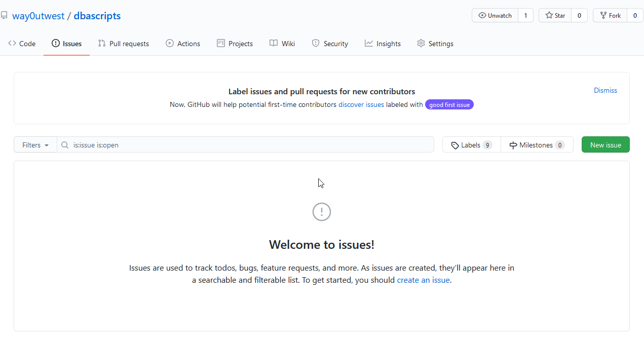
Task: Click the search magnifier icon
Action: [x=65, y=145]
